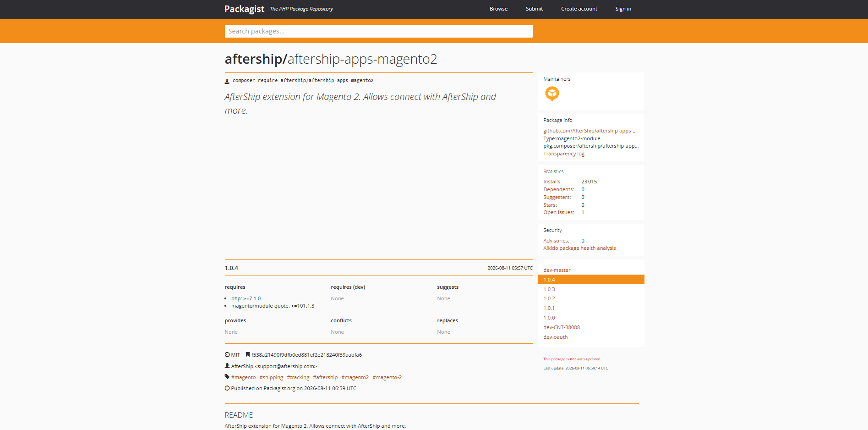Click the Type:magento2-module text
The height and width of the screenshot is (430, 868).
pyautogui.click(x=572, y=138)
